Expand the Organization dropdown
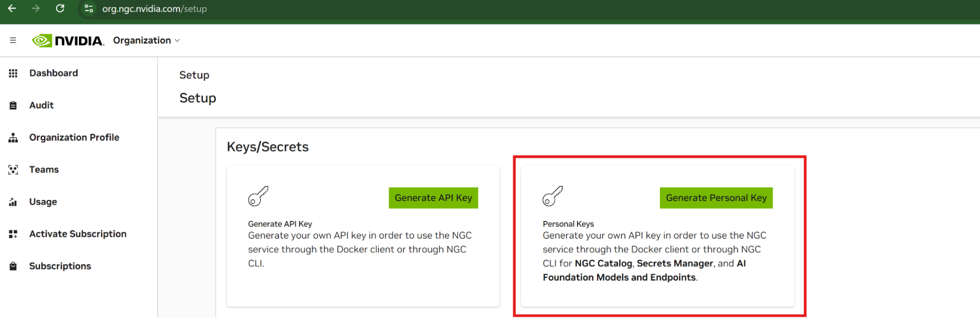 point(147,40)
